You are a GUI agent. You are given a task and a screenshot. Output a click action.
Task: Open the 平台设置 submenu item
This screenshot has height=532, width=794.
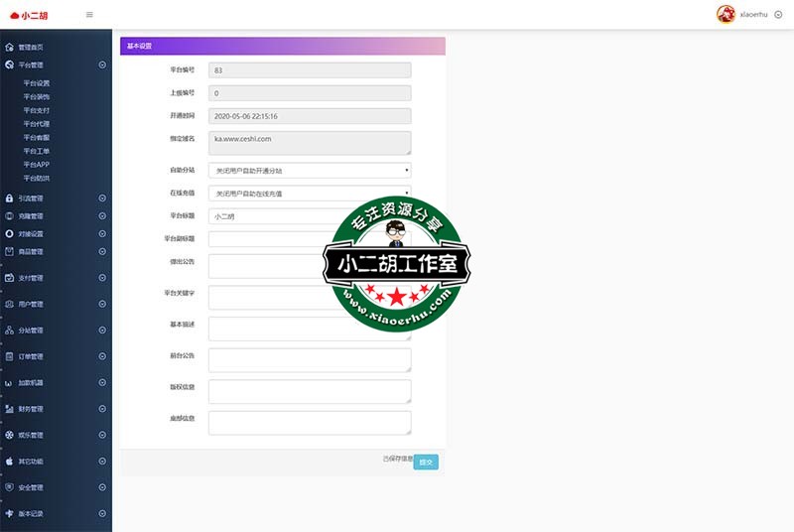click(x=37, y=82)
